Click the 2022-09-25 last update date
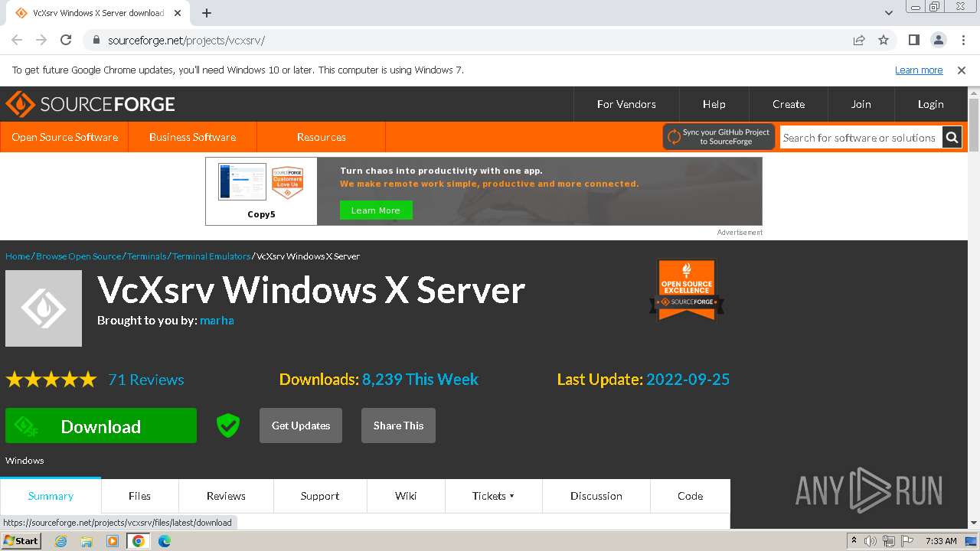Image resolution: width=980 pixels, height=551 pixels. click(x=688, y=380)
